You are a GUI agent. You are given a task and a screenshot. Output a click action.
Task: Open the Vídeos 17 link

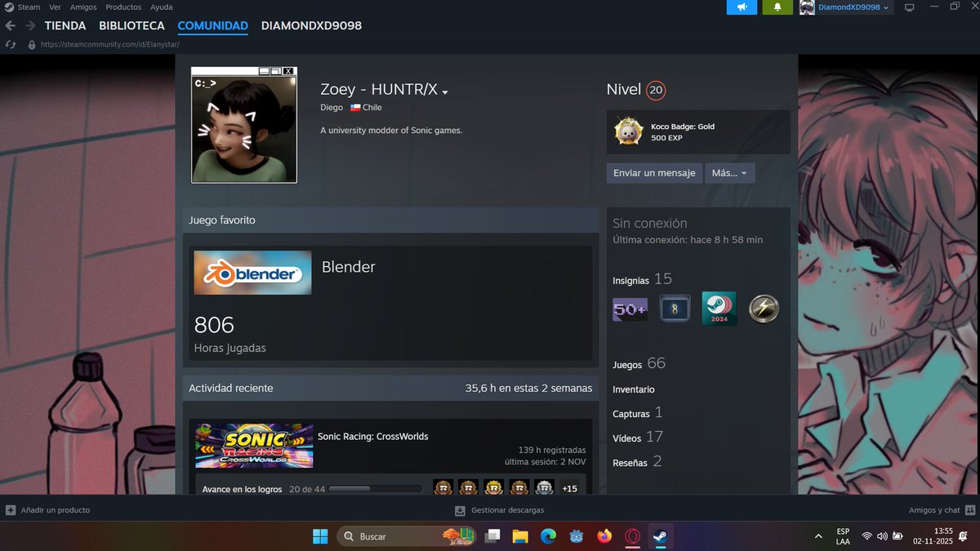pos(638,438)
